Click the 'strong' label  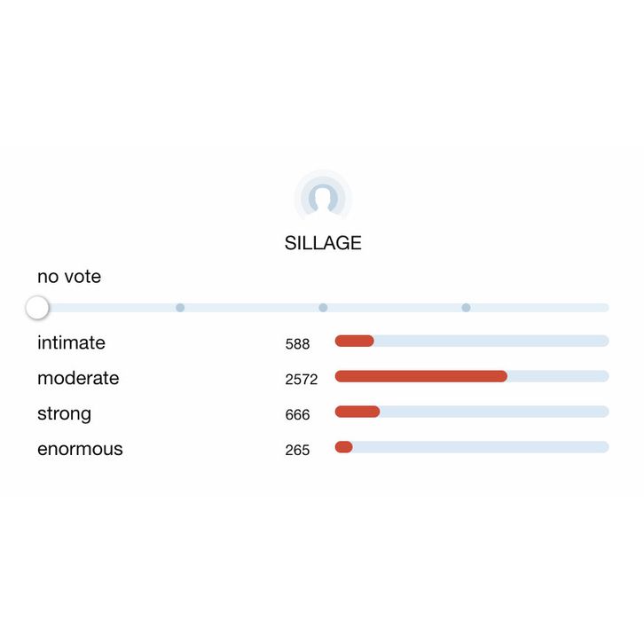[64, 413]
